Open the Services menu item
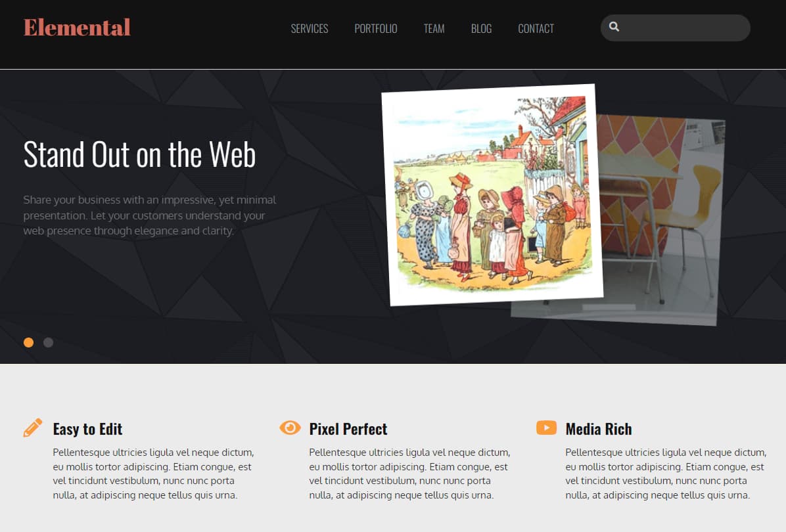786x532 pixels. click(x=310, y=28)
